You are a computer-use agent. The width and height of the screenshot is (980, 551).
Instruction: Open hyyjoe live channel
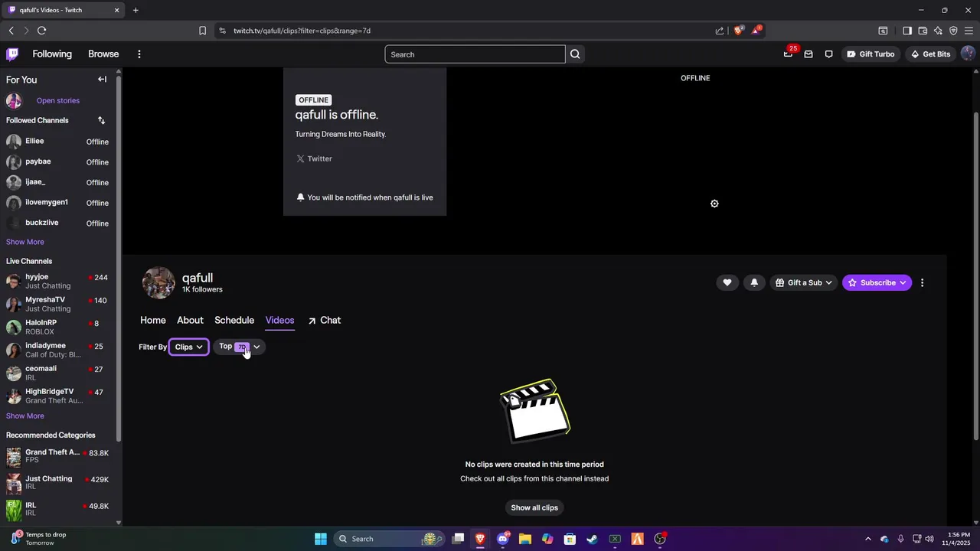tap(58, 281)
